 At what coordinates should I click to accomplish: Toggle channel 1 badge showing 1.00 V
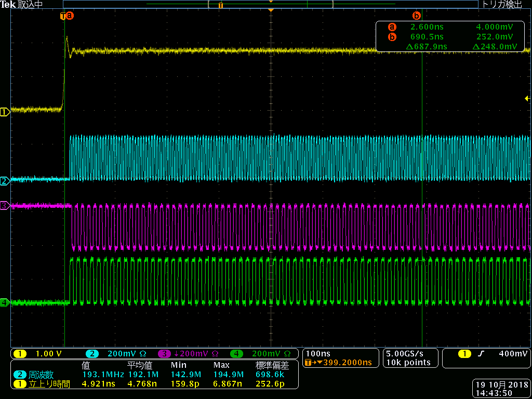tap(43, 354)
